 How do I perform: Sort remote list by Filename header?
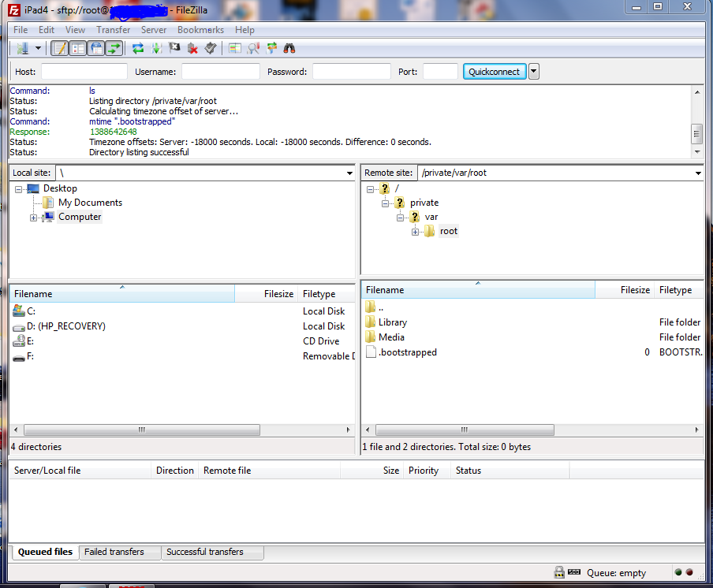tap(478, 289)
